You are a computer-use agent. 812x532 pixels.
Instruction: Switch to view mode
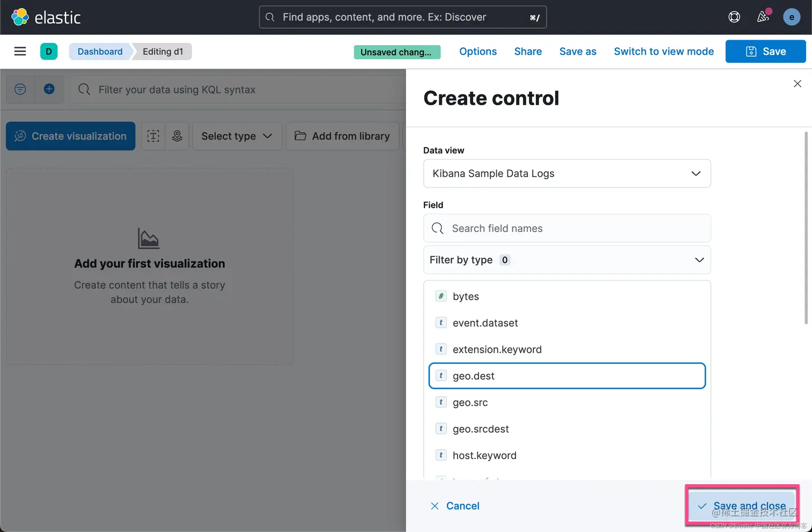664,52
